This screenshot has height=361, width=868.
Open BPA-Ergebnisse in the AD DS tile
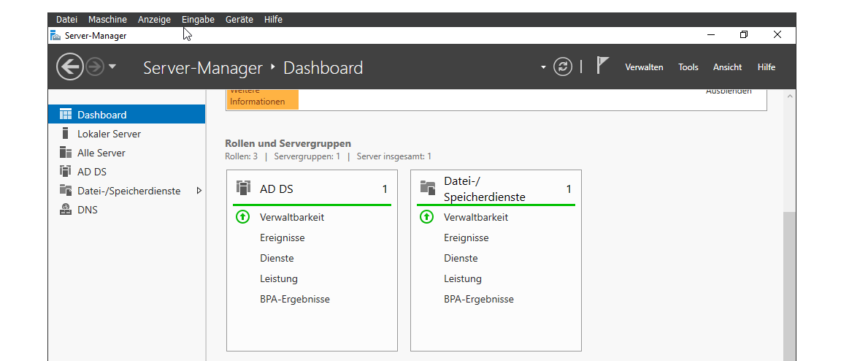coord(294,300)
